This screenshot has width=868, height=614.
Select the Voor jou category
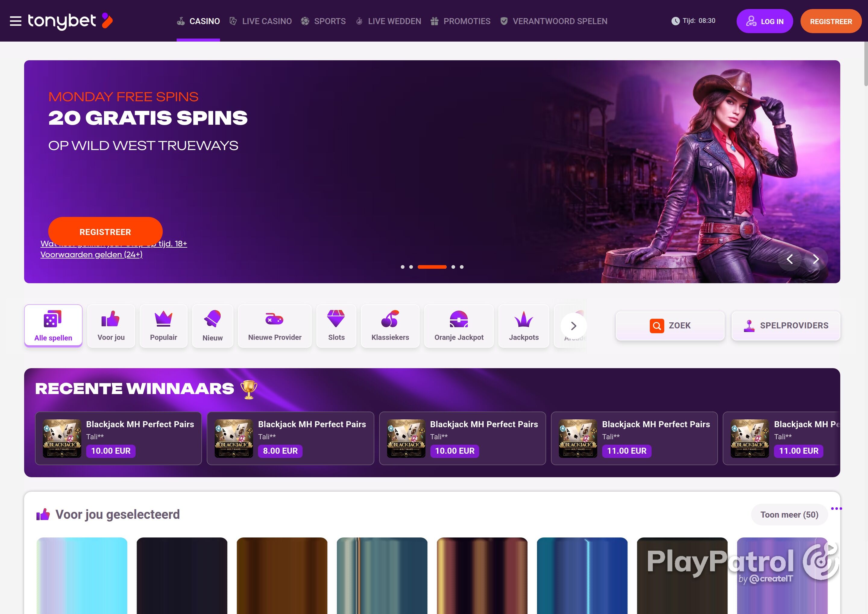[x=111, y=325]
